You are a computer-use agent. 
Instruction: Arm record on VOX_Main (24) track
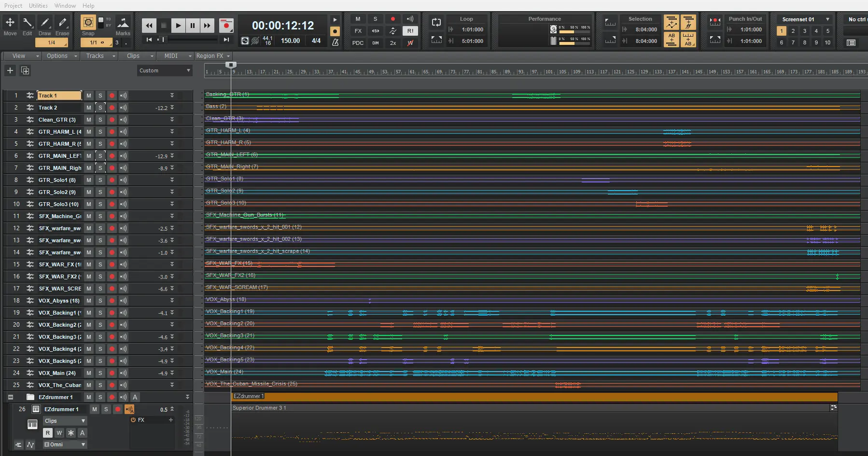click(x=112, y=373)
